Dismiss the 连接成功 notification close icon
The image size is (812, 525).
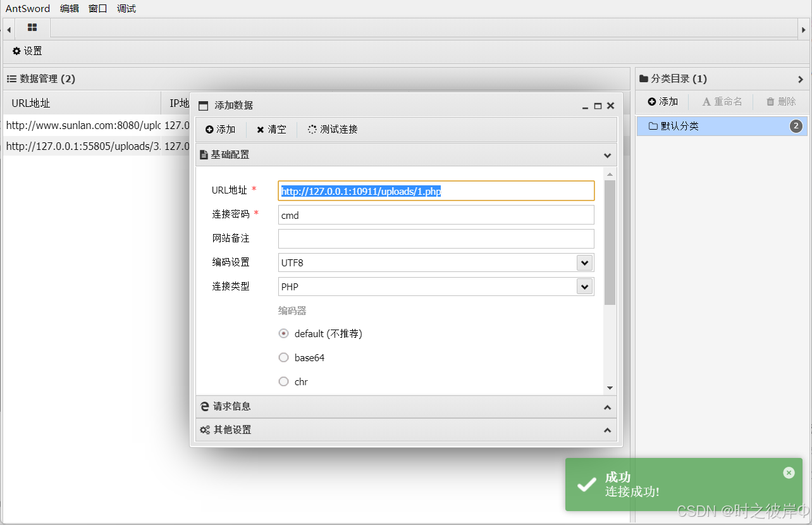click(x=789, y=472)
